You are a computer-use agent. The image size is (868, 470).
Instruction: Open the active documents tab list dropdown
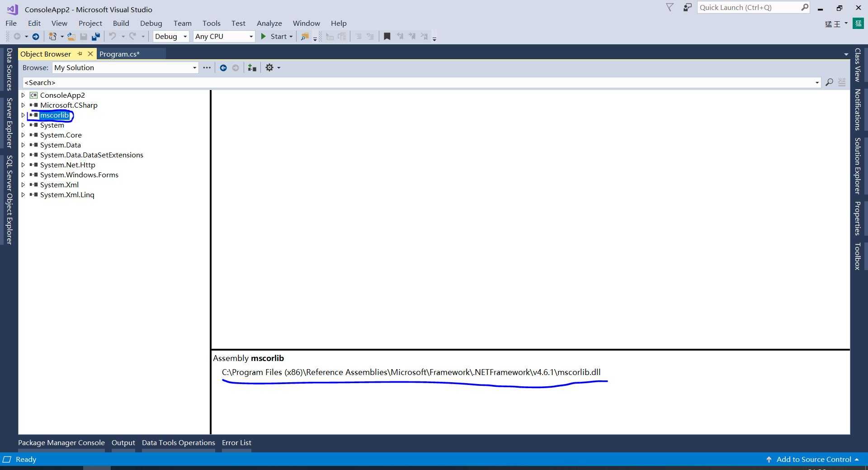click(846, 54)
